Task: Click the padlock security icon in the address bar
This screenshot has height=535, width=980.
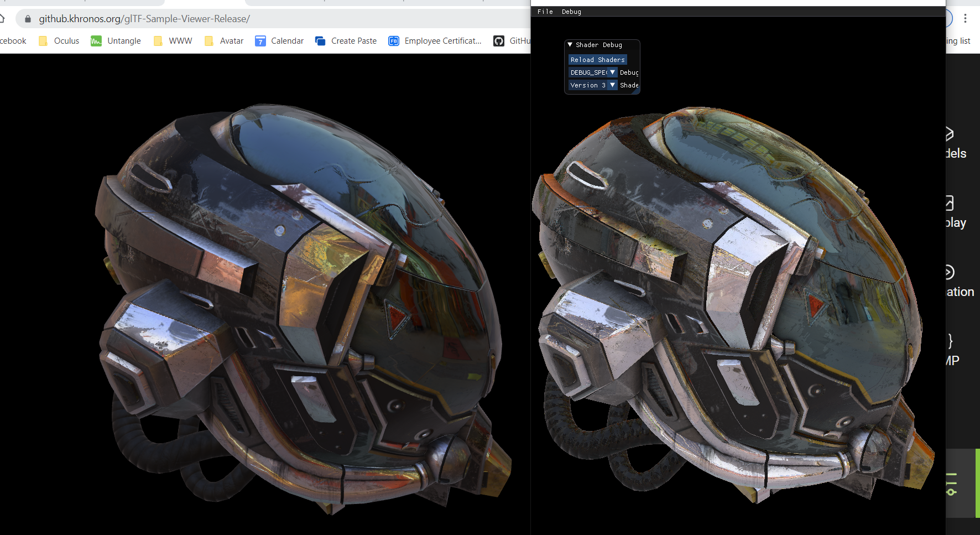Action: click(x=27, y=18)
